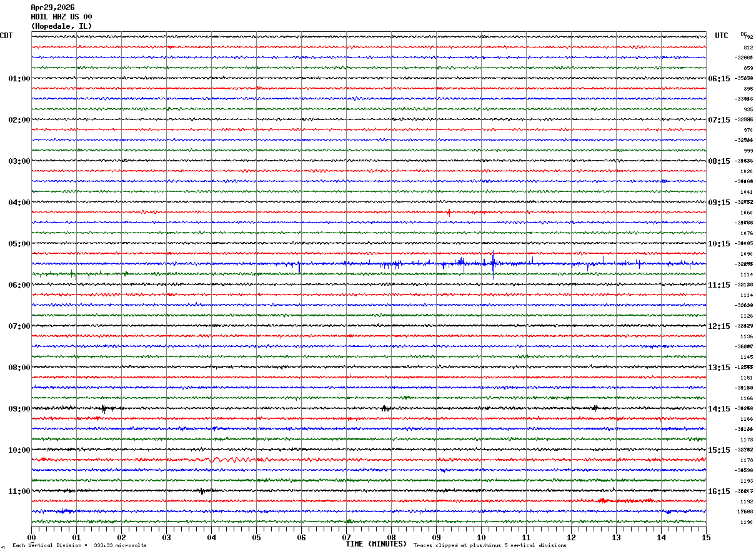Click the "13:15" UTC time label
The width and height of the screenshot is (756, 554).
(x=719, y=368)
